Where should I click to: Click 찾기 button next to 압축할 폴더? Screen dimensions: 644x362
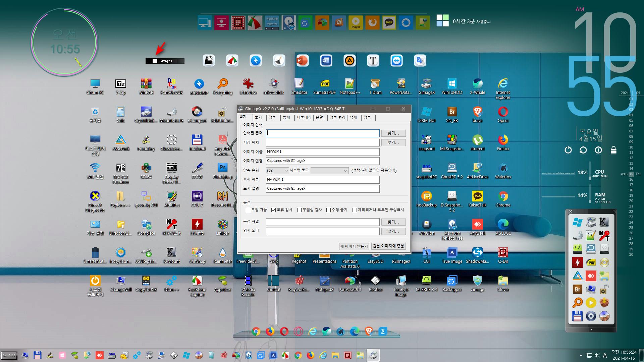pyautogui.click(x=393, y=133)
